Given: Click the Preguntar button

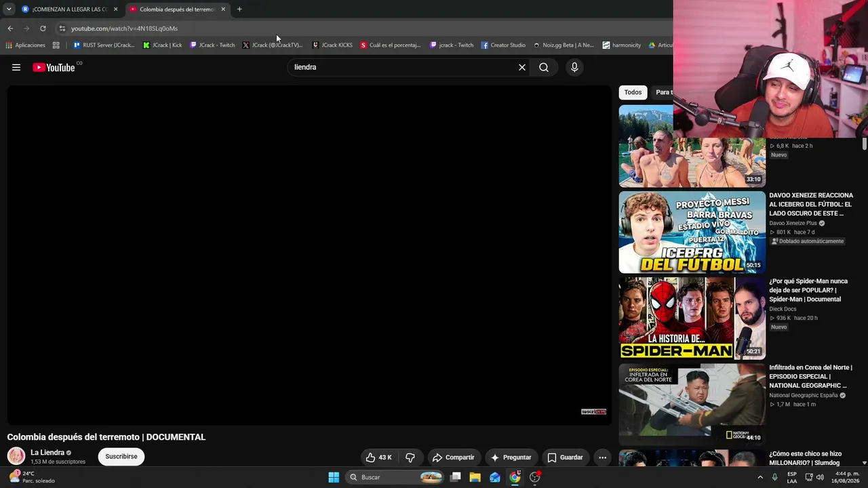Looking at the screenshot, I should click(511, 457).
